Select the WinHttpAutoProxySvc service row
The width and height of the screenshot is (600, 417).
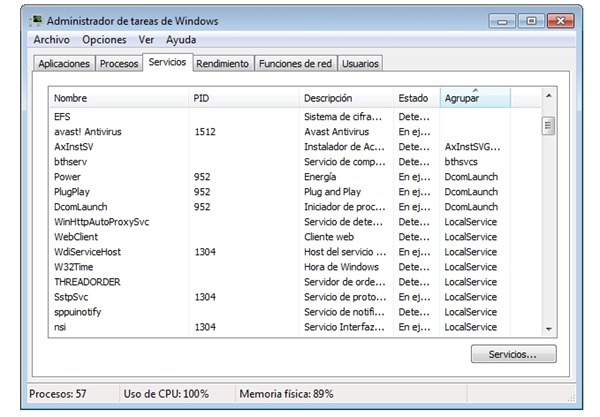tap(295, 222)
